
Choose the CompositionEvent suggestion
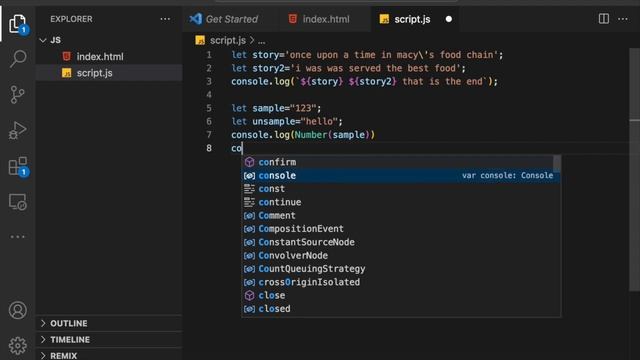click(401, 229)
